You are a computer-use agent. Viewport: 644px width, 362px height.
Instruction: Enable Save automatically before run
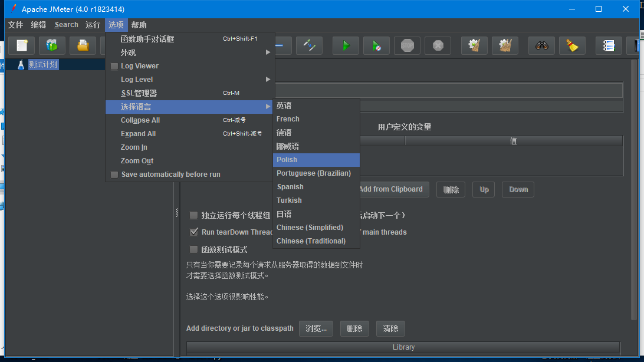114,175
